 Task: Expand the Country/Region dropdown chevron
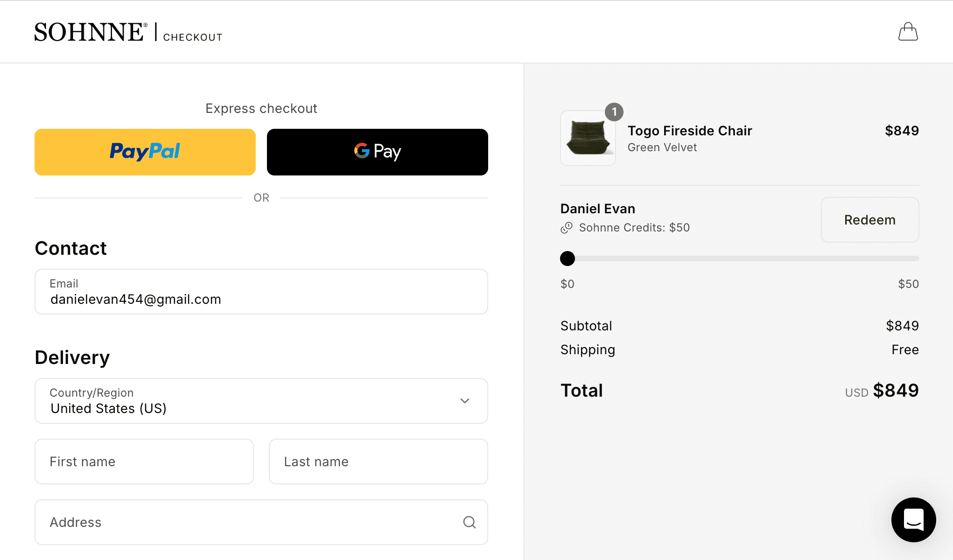(465, 401)
